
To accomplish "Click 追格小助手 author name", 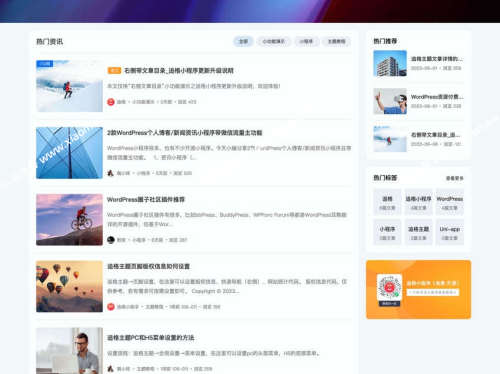I will [x=128, y=307].
